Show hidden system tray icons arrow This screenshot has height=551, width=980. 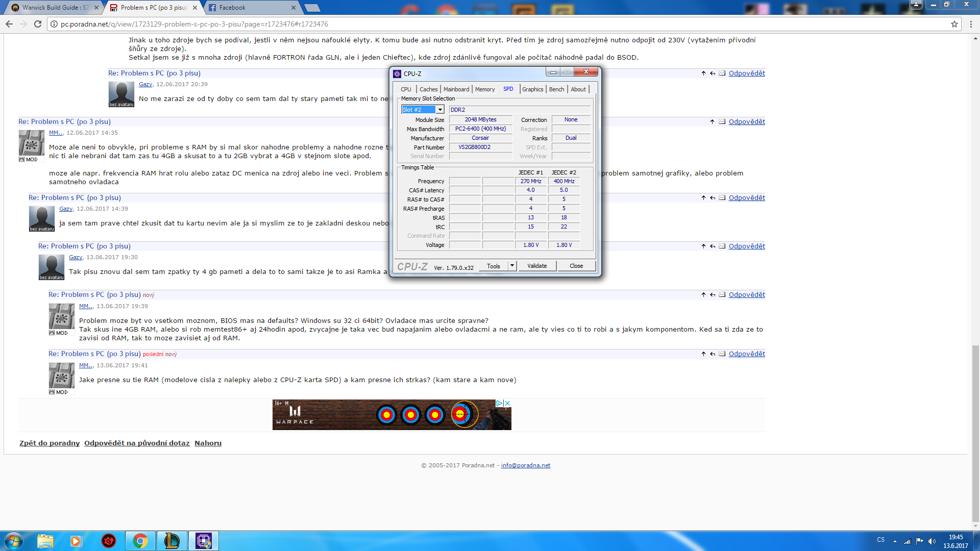pos(895,541)
